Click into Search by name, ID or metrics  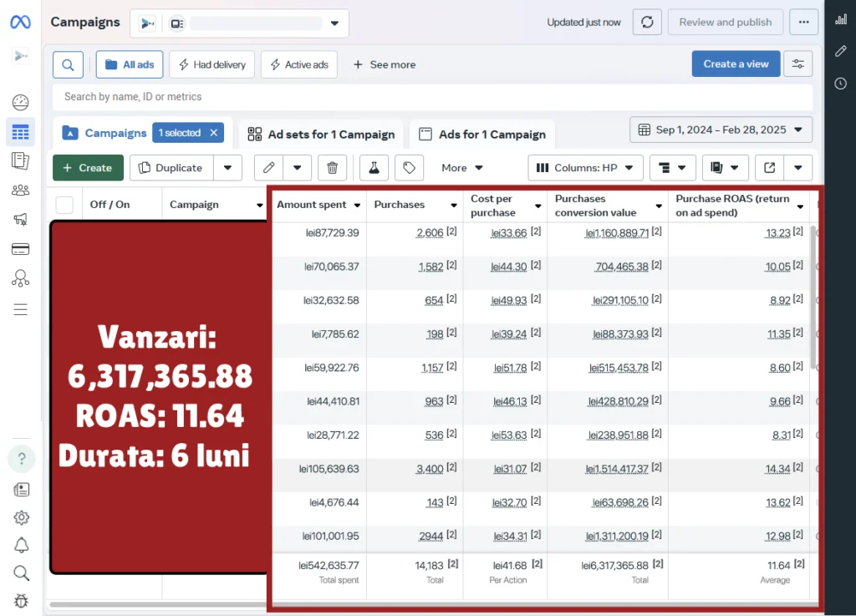point(432,97)
